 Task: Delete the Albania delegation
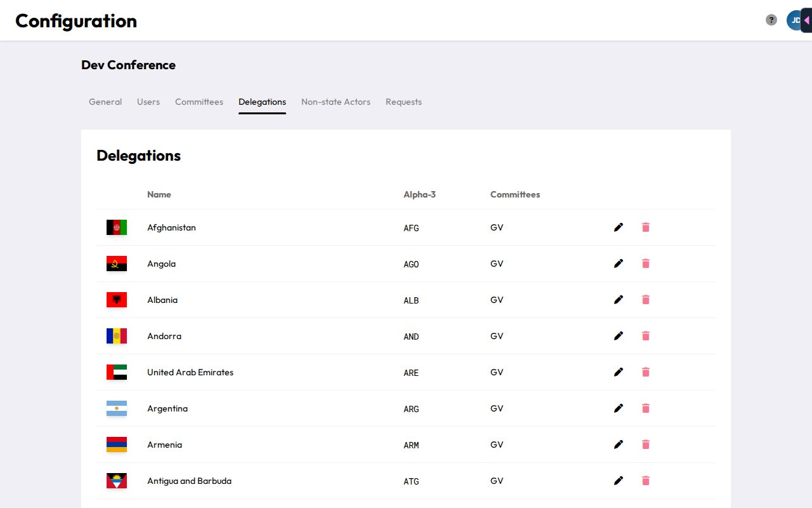click(646, 300)
